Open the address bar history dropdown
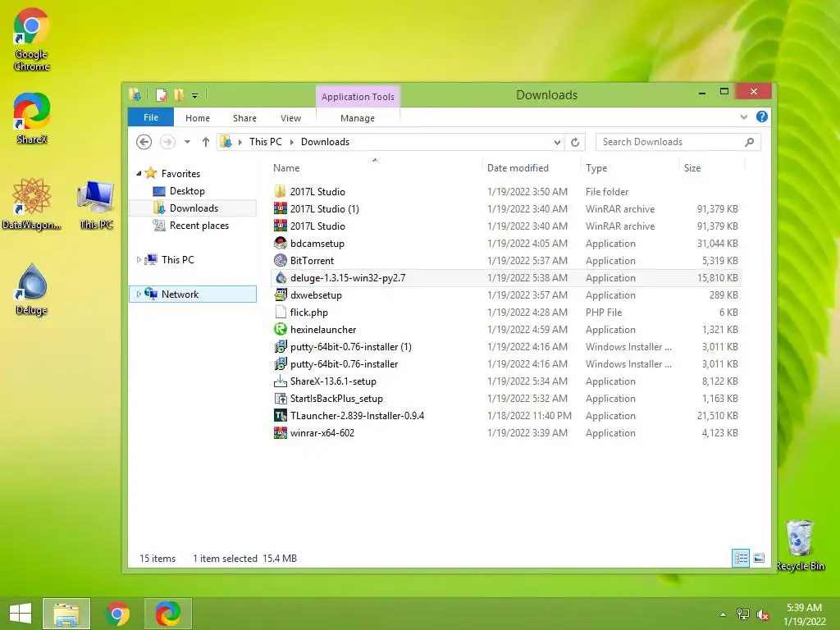 tap(557, 142)
